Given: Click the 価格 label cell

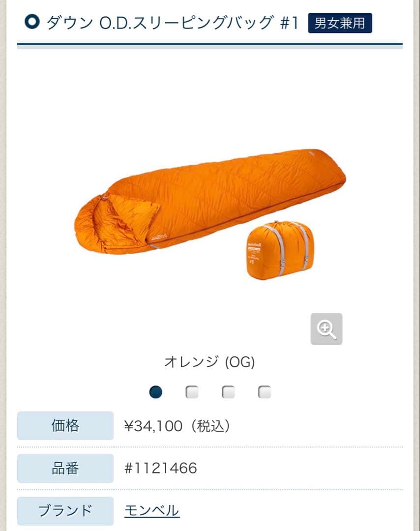Looking at the screenshot, I should [65, 426].
